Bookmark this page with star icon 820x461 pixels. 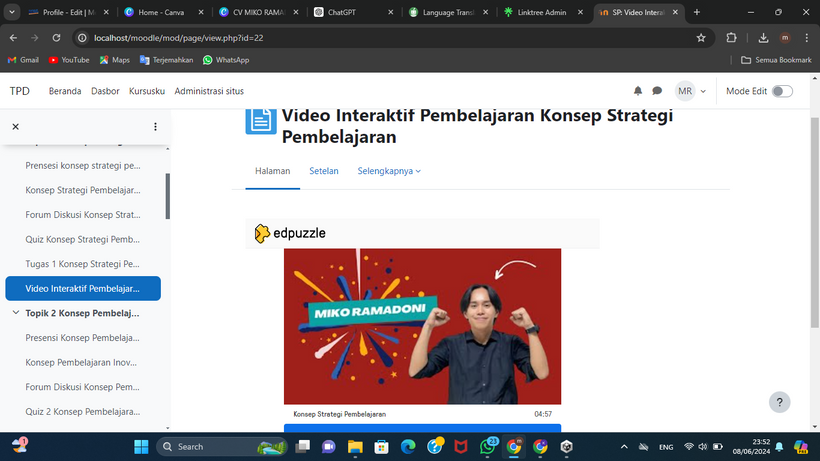pyautogui.click(x=701, y=37)
